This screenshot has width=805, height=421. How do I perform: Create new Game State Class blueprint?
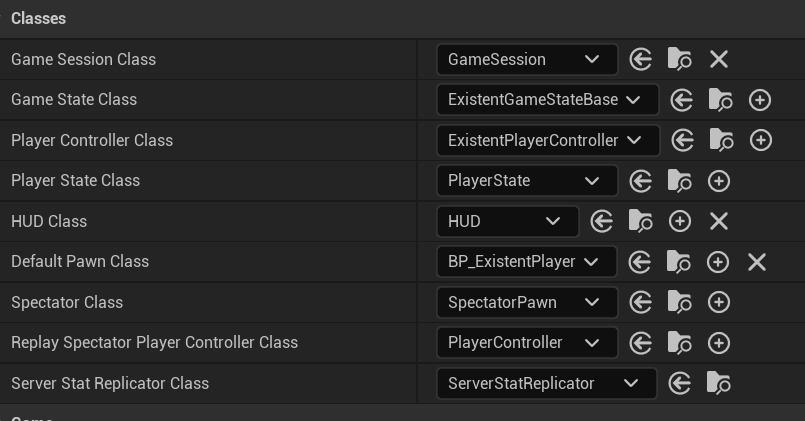click(760, 100)
